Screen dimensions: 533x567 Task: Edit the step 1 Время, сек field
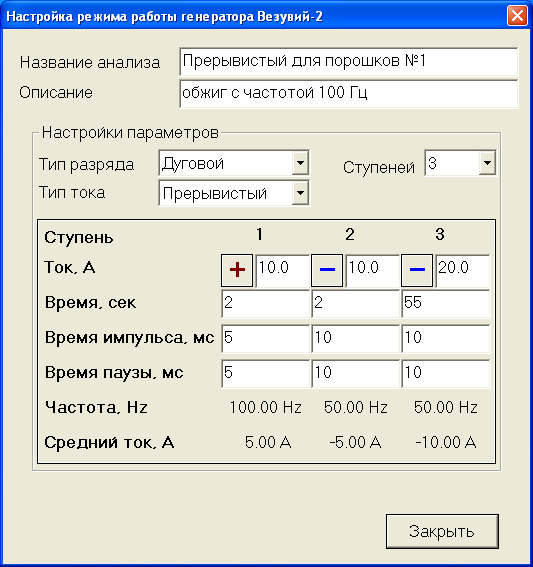pos(265,303)
